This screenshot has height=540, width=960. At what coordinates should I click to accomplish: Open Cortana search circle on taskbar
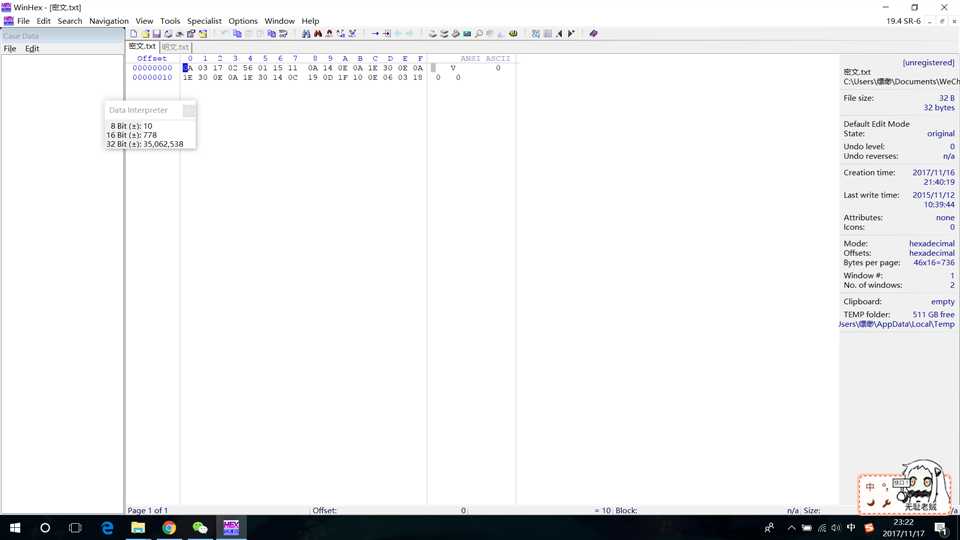[x=45, y=527]
